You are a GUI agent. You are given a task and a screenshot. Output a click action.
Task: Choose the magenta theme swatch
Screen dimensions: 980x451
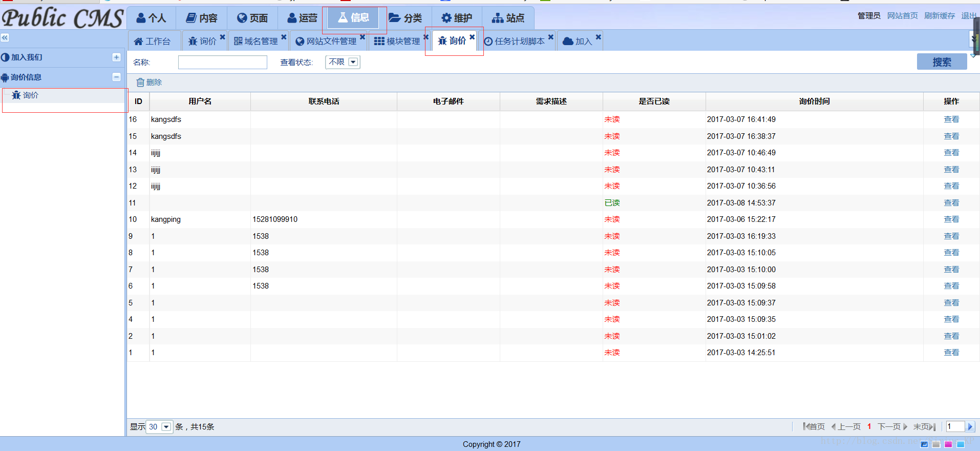(948, 444)
